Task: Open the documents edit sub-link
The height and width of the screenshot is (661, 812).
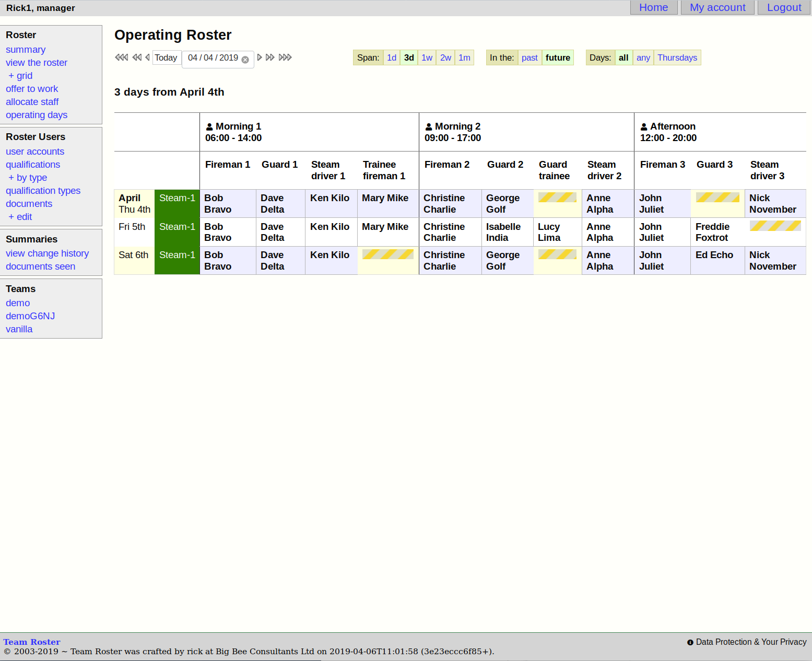Action: click(x=21, y=217)
